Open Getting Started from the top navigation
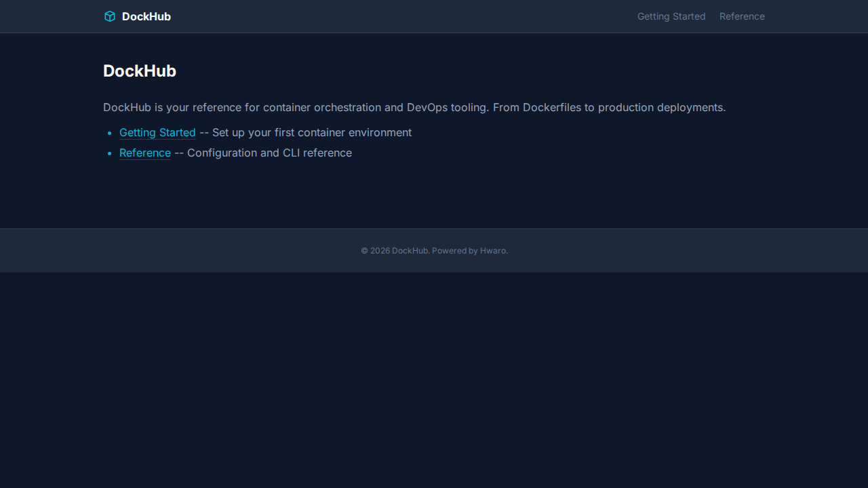This screenshot has width=868, height=488. [x=671, y=16]
